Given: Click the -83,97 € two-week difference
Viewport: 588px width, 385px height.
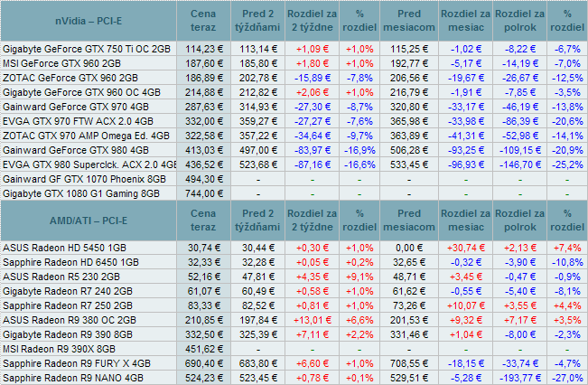Looking at the screenshot, I should click(x=313, y=150).
